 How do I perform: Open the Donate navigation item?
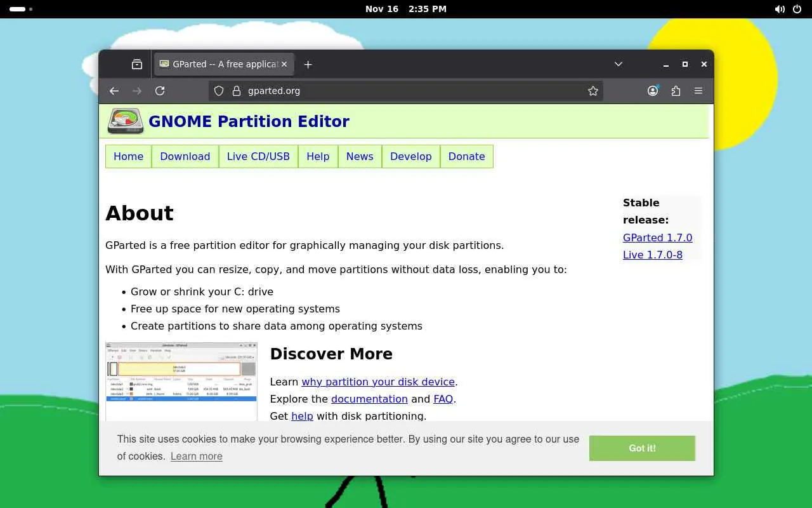[467, 156]
